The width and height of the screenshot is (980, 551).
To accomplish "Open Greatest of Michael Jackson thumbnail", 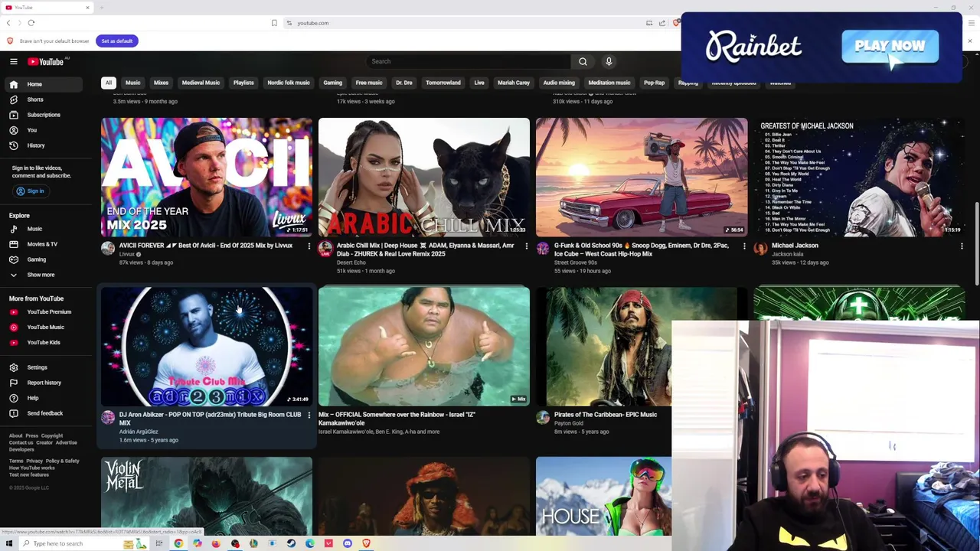I will point(859,177).
